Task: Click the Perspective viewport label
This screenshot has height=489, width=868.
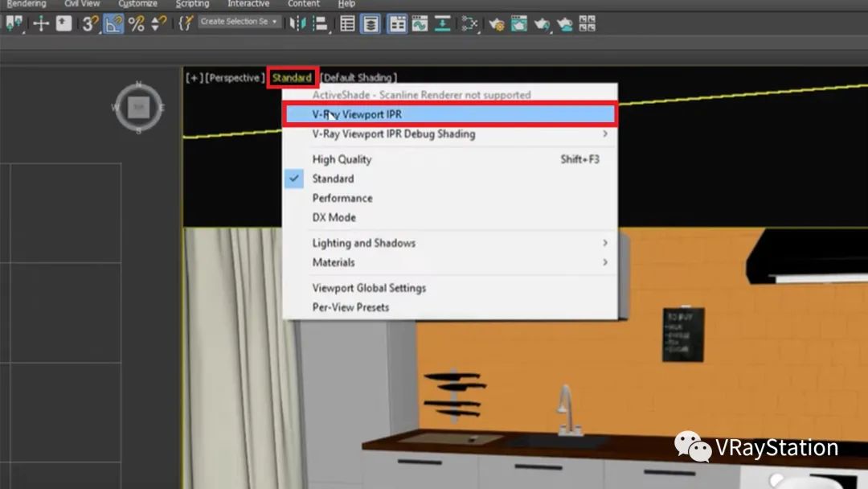Action: point(235,78)
